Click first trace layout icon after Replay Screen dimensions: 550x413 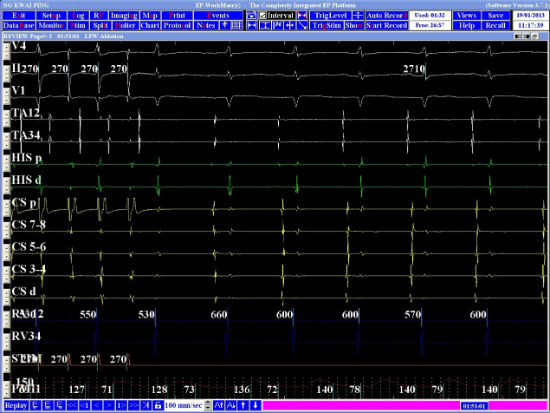coord(35,405)
